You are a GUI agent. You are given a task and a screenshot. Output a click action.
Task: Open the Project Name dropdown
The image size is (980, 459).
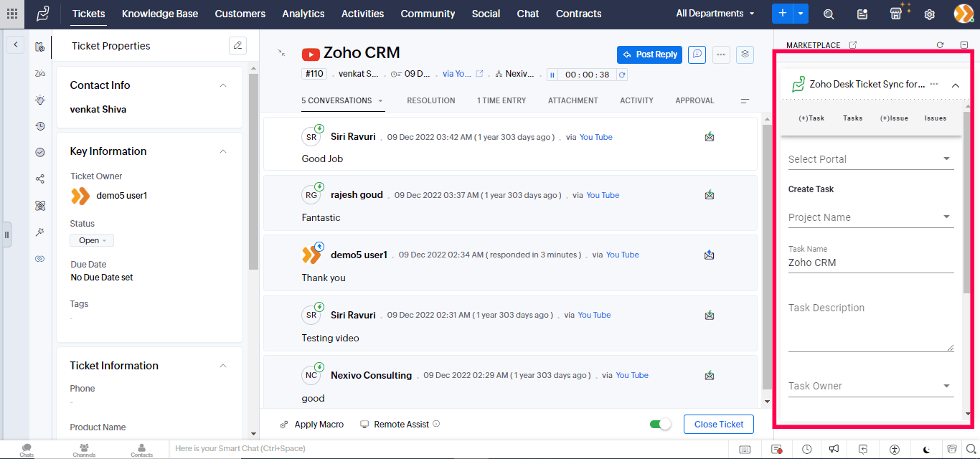click(871, 217)
